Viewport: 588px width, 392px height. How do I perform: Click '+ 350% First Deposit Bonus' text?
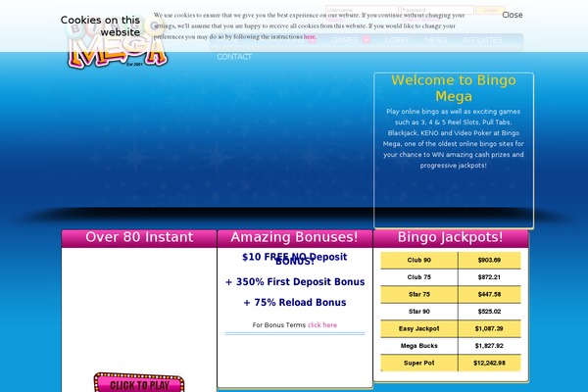coord(295,281)
